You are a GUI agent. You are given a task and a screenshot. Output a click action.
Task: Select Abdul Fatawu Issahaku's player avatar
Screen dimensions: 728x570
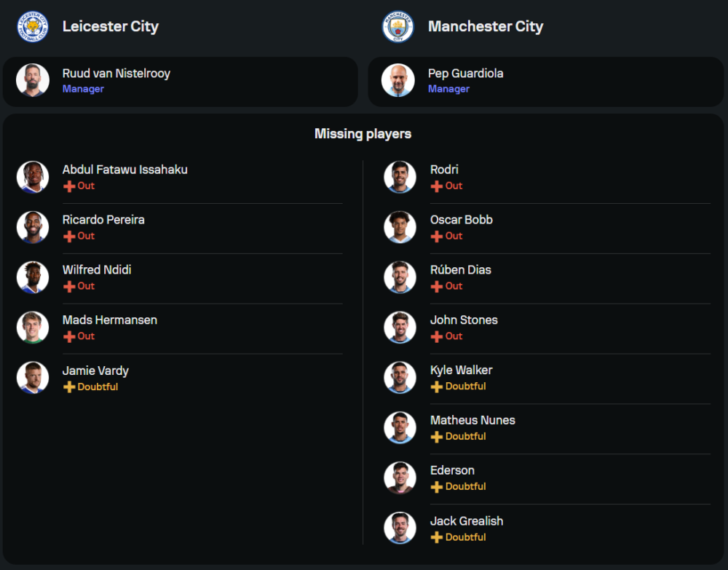pyautogui.click(x=33, y=177)
